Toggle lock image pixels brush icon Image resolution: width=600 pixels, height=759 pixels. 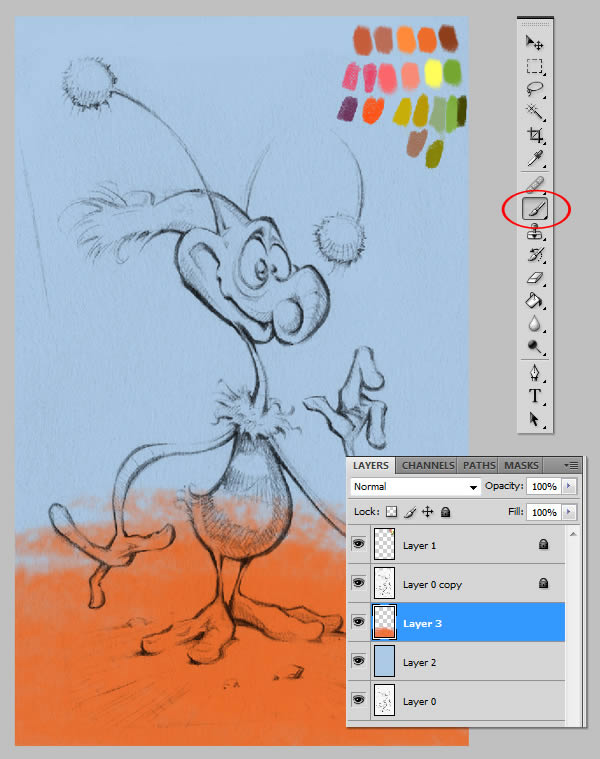[410, 512]
